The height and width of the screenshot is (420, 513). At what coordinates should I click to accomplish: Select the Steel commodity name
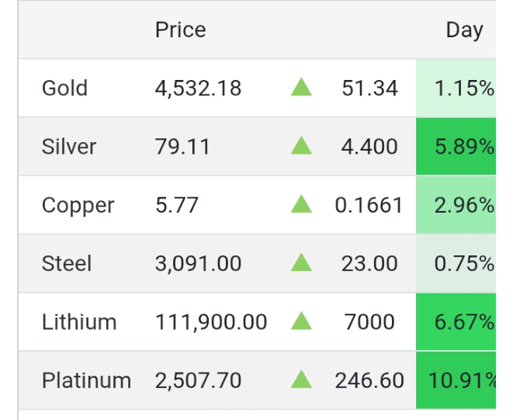(x=67, y=264)
